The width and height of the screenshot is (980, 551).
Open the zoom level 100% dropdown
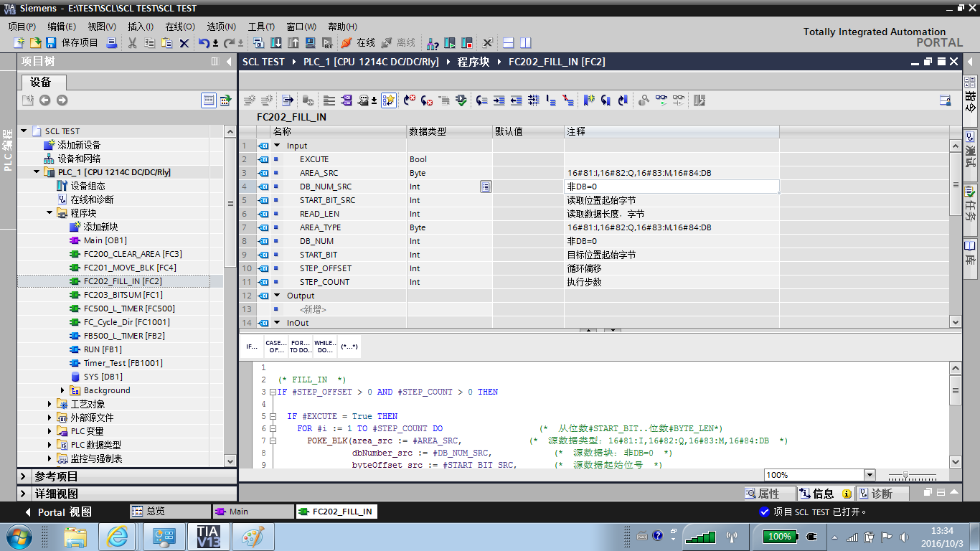[x=870, y=475]
